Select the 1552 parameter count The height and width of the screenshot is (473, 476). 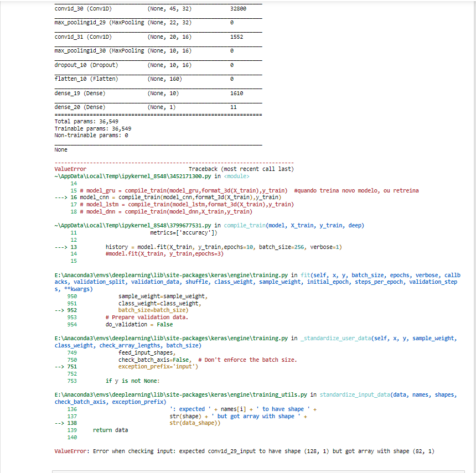tap(236, 37)
